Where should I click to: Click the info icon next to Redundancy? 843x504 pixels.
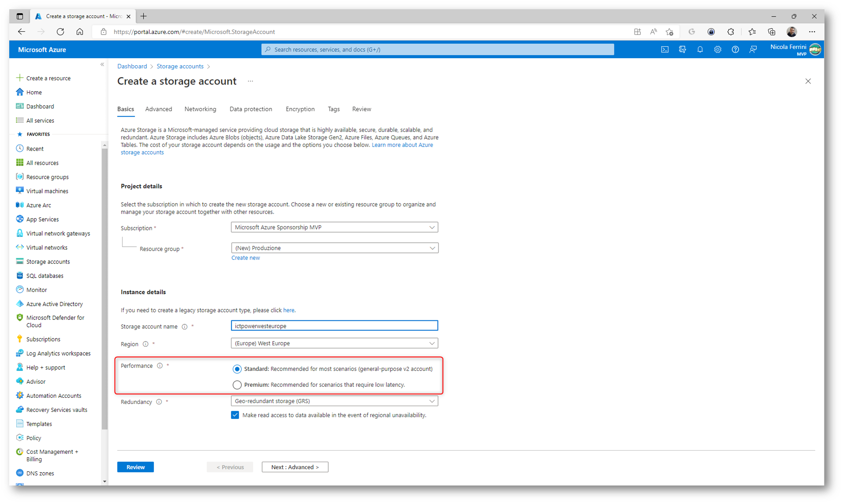tap(159, 402)
